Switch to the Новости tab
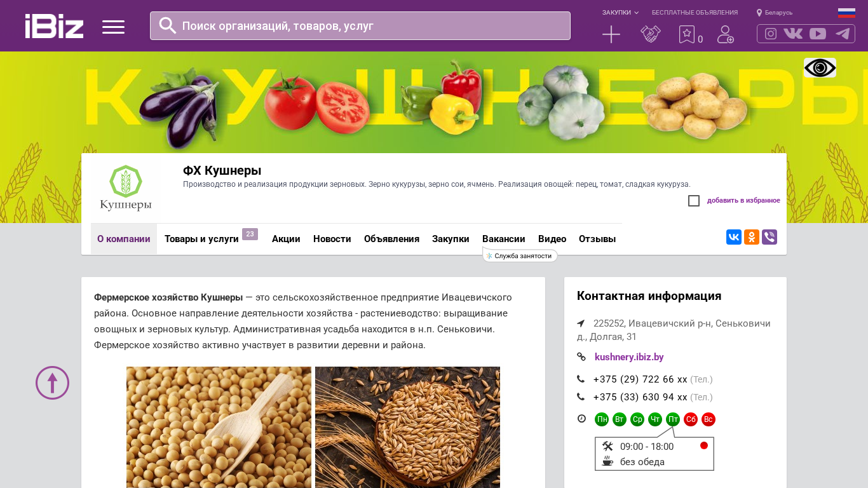Image resolution: width=868 pixels, height=488 pixels. tap(332, 239)
